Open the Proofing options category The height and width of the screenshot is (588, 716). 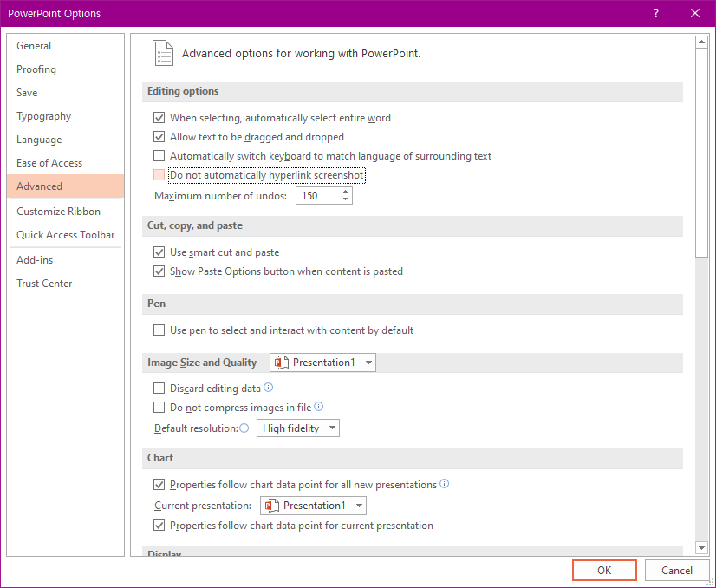[66, 69]
